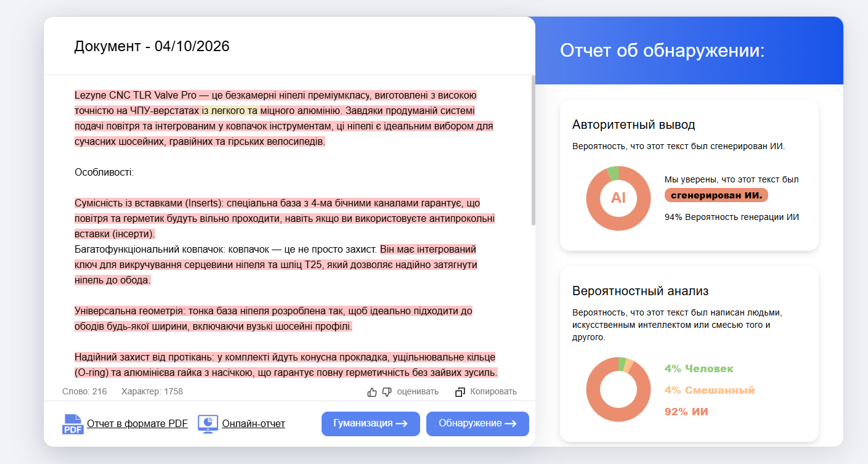Click the 92% ИИ legend entry
The image size is (868, 464).
tap(686, 412)
